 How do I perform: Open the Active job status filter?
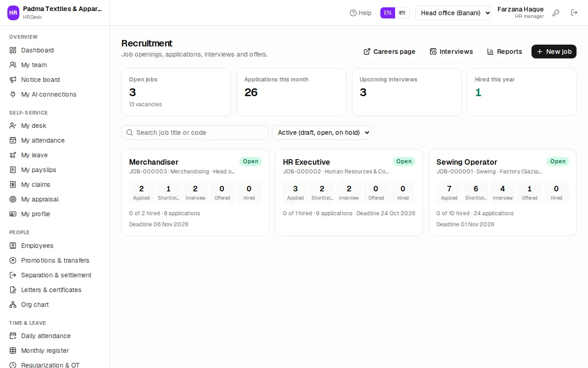[322, 132]
